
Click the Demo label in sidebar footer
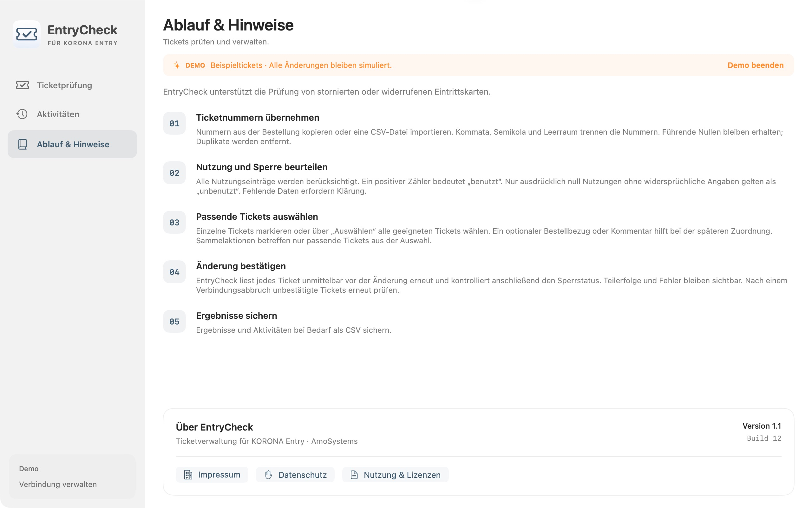(29, 468)
